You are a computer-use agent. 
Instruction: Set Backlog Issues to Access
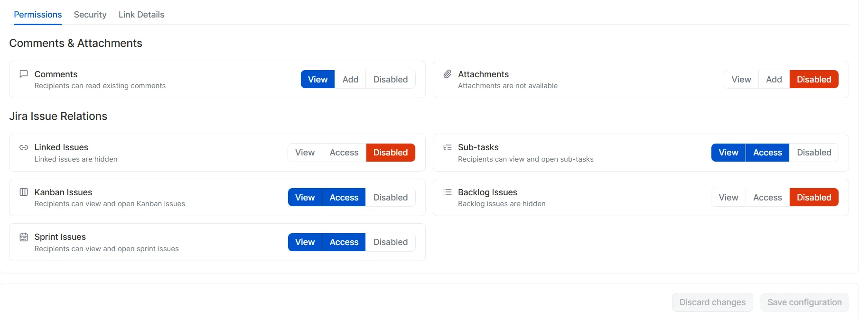767,197
